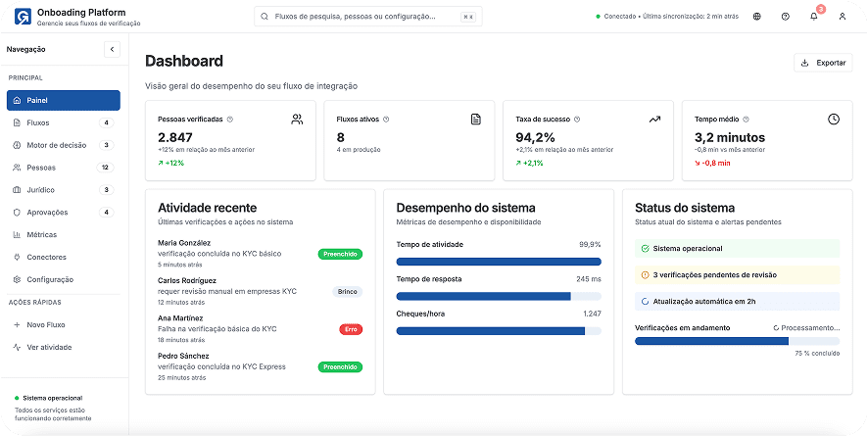Click the Erro badge for Ana Martínez
This screenshot has height=436, width=868.
tap(351, 329)
